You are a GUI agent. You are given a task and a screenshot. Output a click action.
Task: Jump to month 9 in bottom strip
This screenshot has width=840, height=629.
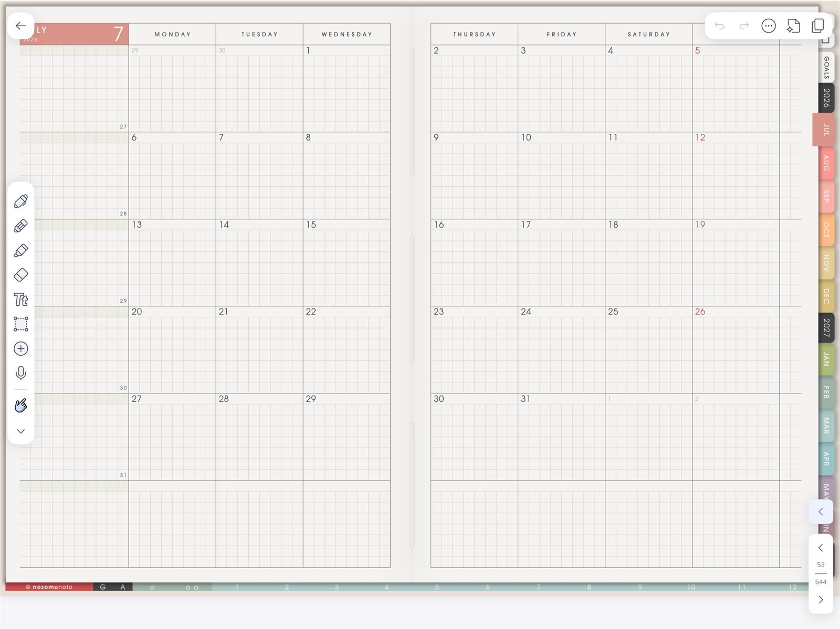(x=640, y=587)
